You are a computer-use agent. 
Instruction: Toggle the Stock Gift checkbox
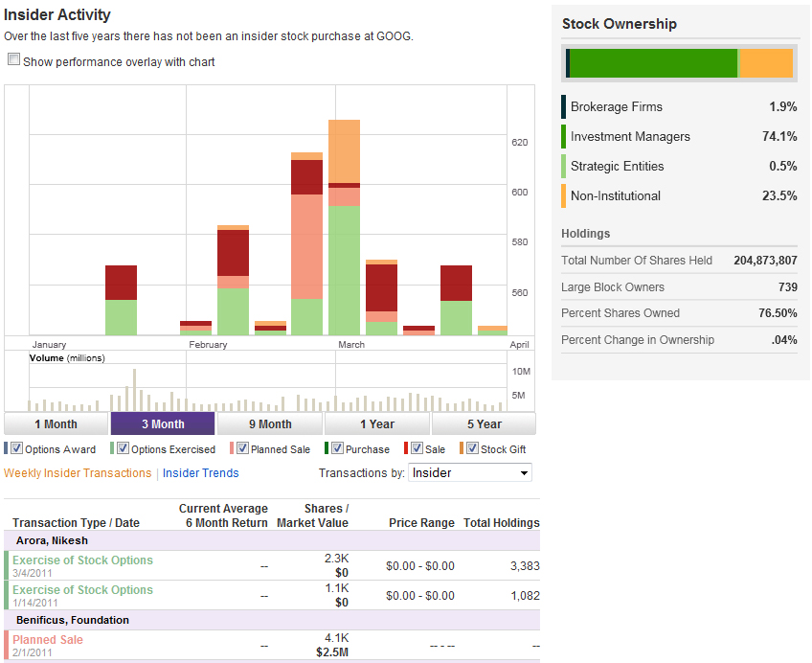(x=472, y=448)
